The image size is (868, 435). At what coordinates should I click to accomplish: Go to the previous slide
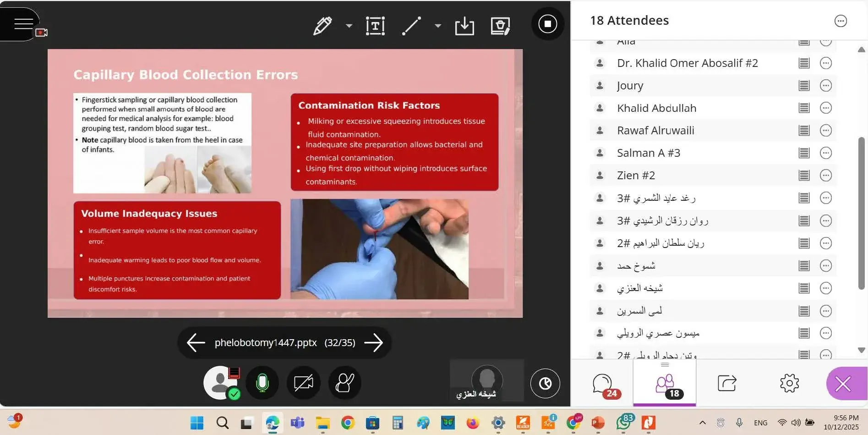(196, 343)
